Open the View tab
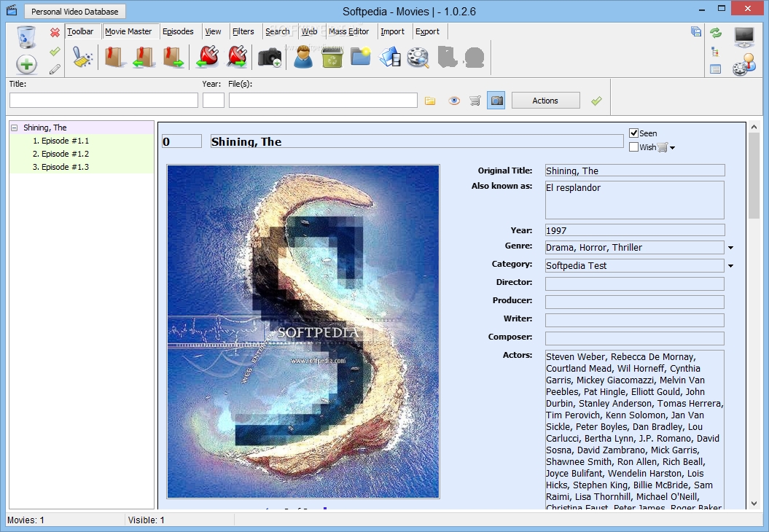Image resolution: width=769 pixels, height=532 pixels. click(x=213, y=31)
